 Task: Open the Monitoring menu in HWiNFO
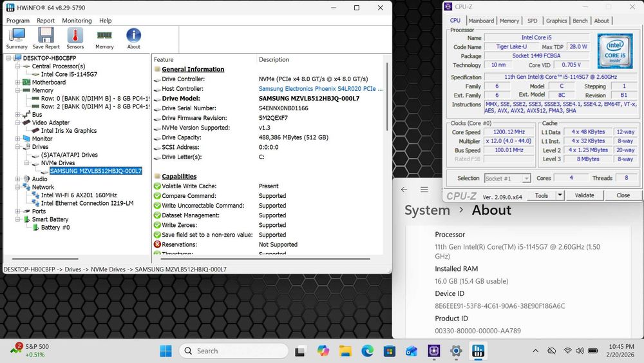(x=77, y=21)
